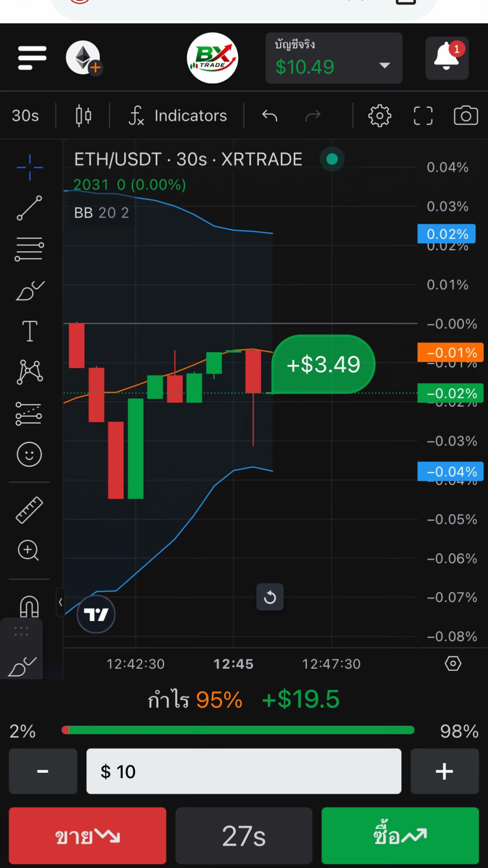
Task: Open the candlestick chart type selector
Action: click(83, 115)
